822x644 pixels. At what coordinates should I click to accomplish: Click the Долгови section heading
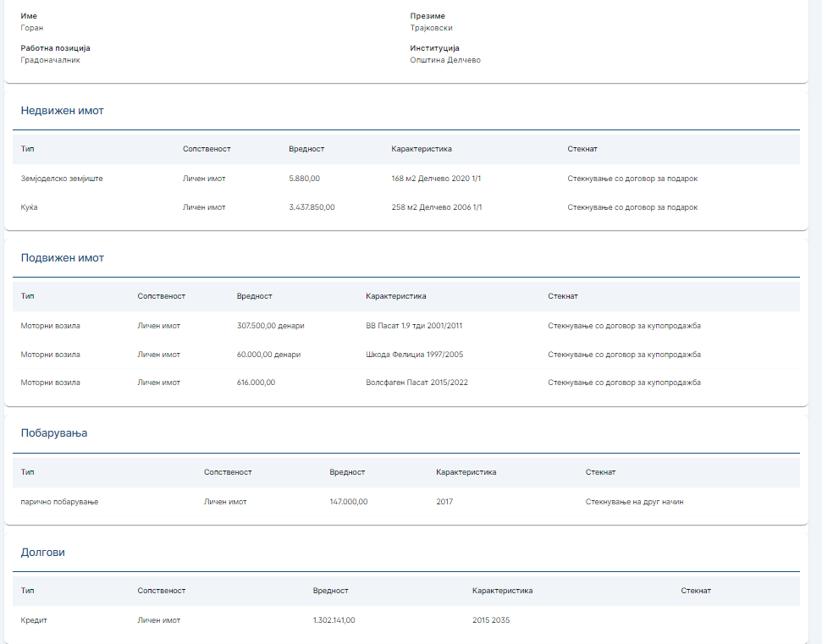pos(42,553)
